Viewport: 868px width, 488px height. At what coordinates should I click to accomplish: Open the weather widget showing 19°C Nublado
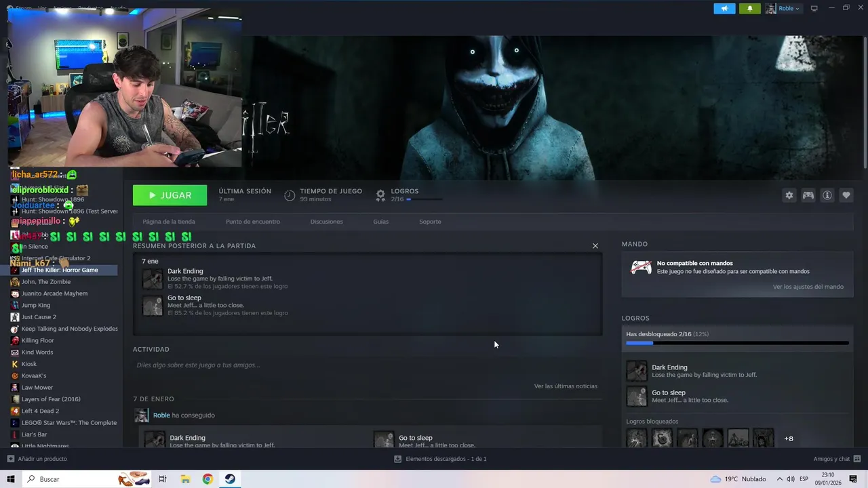point(738,479)
